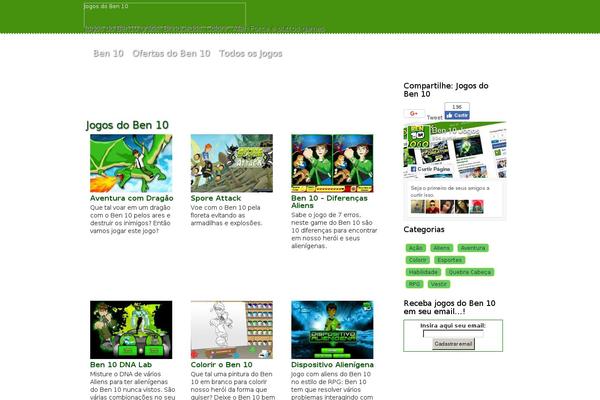Viewport: 600px width, 400px height.
Task: Click the Facebook Curtir like button
Action: [457, 115]
